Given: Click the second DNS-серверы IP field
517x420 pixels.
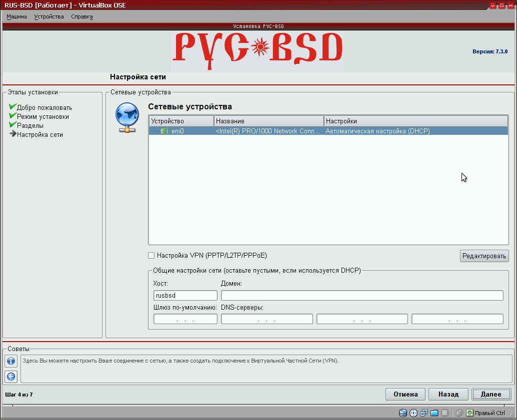Looking at the screenshot, I should click(x=362, y=319).
